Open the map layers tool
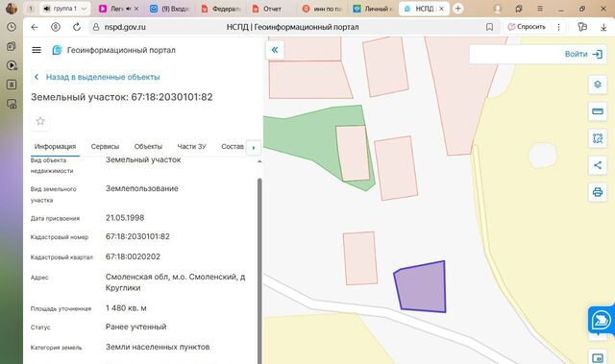This screenshot has width=615, height=364. pyautogui.click(x=598, y=85)
